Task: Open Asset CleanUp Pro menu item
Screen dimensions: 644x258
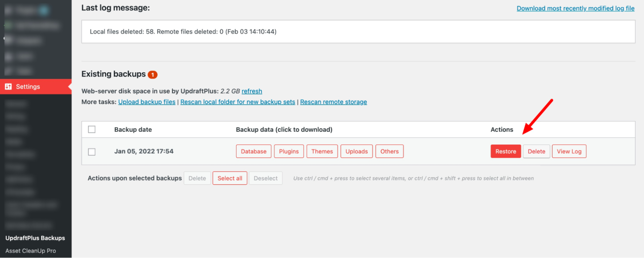Action: tap(31, 251)
